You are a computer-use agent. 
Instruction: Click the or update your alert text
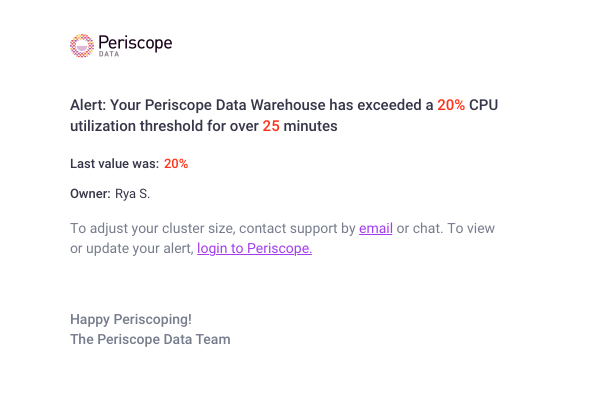click(132, 248)
